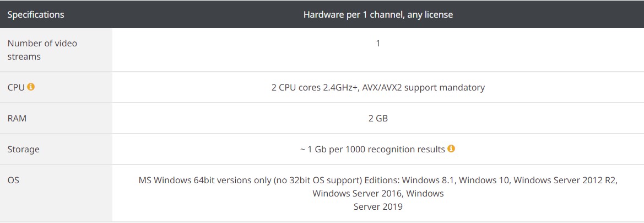Click 'AVX/AVX2 support mandatory' text
Screen dimensions: 644x223
[x=424, y=87]
